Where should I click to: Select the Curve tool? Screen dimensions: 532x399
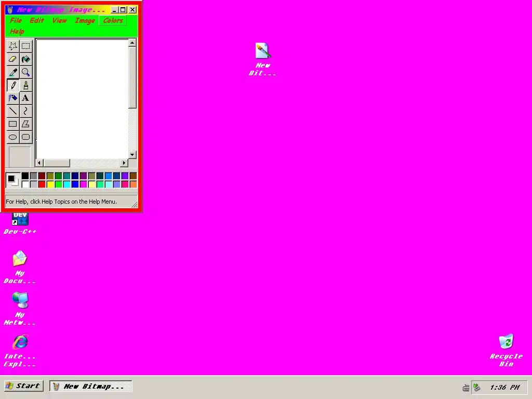click(x=26, y=111)
